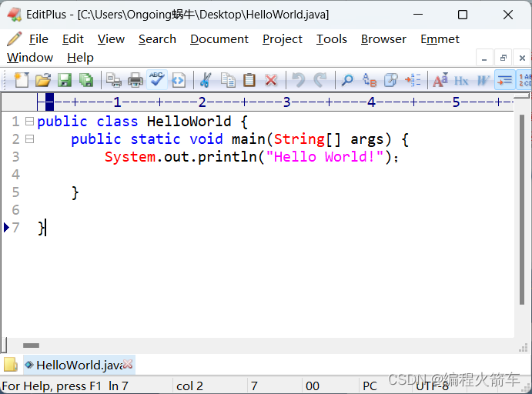Close the HelloWorld.java tab with red X
Screen dimensions: 532x394
pos(128,364)
